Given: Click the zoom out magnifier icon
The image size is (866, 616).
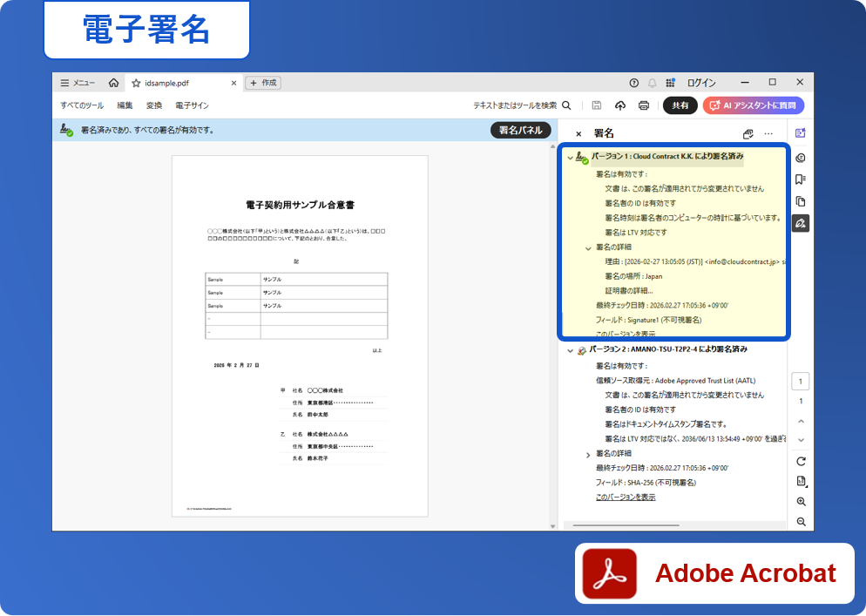Looking at the screenshot, I should 801,522.
